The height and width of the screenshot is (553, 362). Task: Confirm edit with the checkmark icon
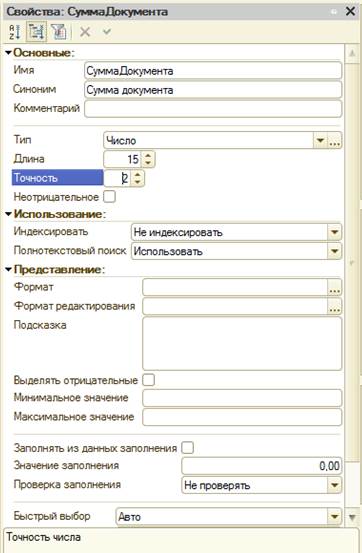click(x=107, y=32)
